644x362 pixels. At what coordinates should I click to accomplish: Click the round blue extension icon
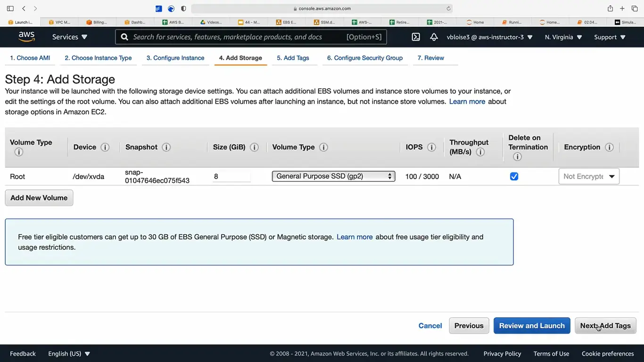tap(171, 8)
